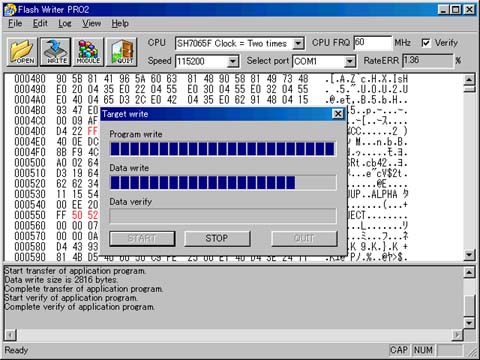Click hex view scrollbar down arrow

pyautogui.click(x=469, y=255)
